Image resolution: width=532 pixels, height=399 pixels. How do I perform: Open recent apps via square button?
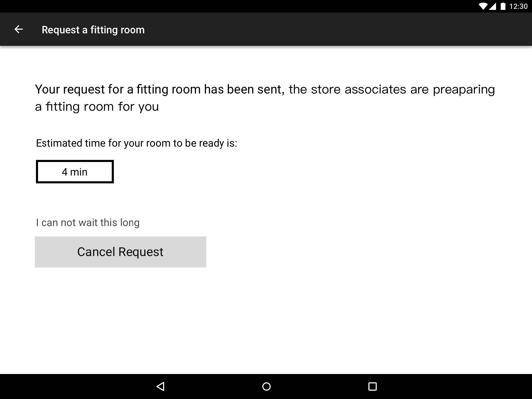[x=372, y=386]
